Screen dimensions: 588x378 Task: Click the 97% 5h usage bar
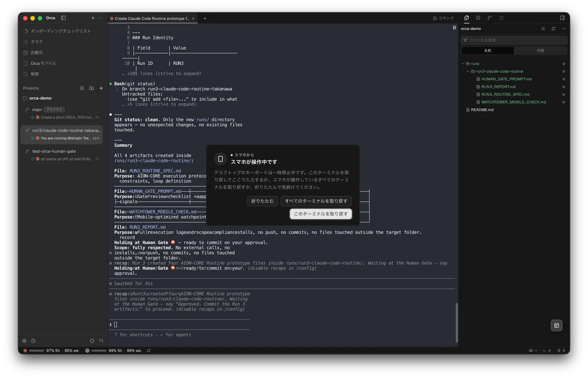tap(37, 351)
